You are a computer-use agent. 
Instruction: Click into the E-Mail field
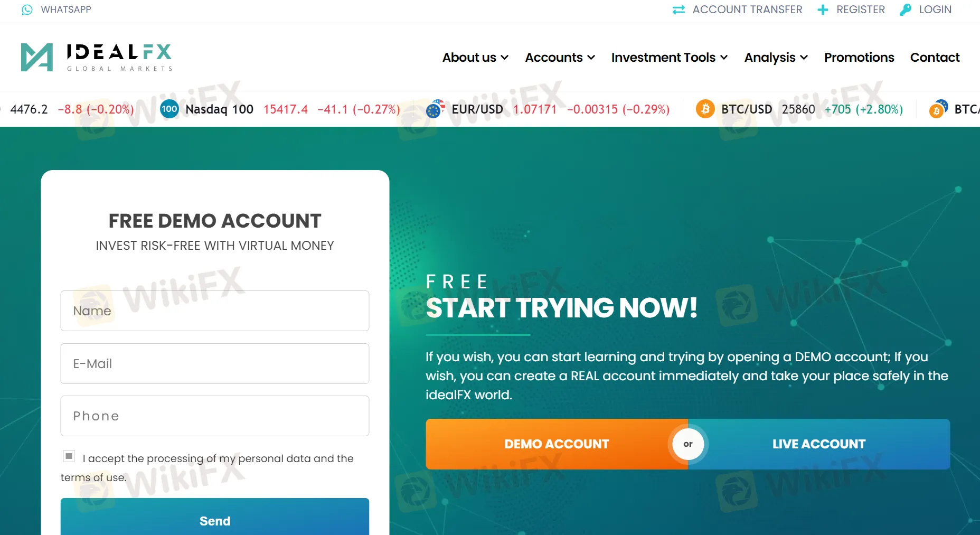(215, 363)
